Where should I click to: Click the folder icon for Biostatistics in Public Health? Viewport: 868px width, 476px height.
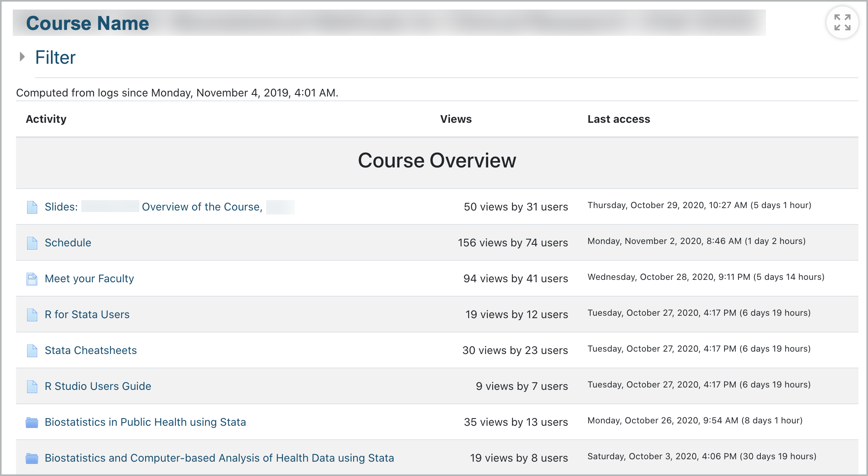[32, 422]
